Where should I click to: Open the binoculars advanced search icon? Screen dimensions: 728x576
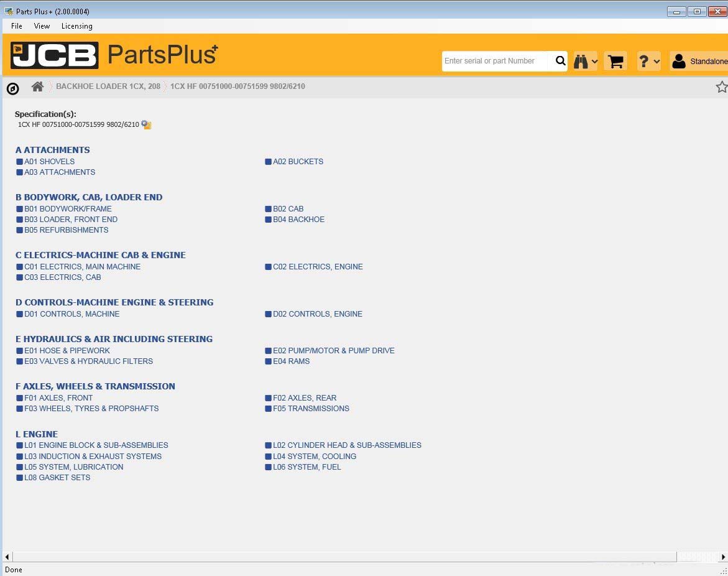point(581,61)
